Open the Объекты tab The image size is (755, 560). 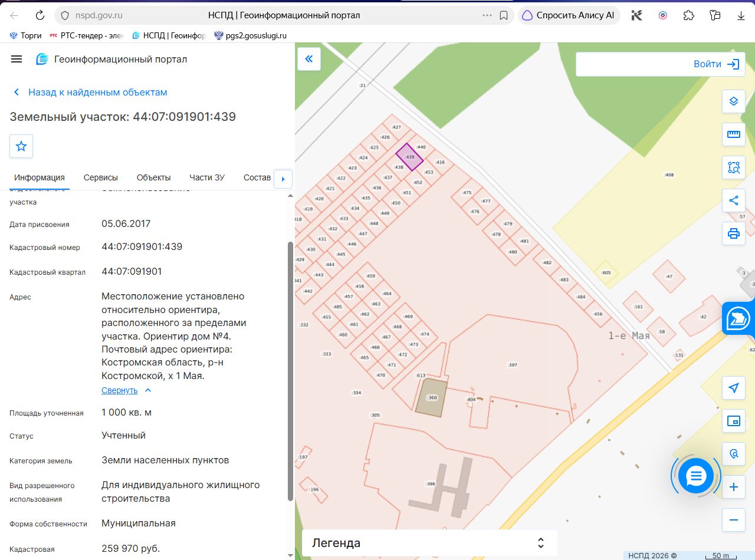click(x=154, y=177)
